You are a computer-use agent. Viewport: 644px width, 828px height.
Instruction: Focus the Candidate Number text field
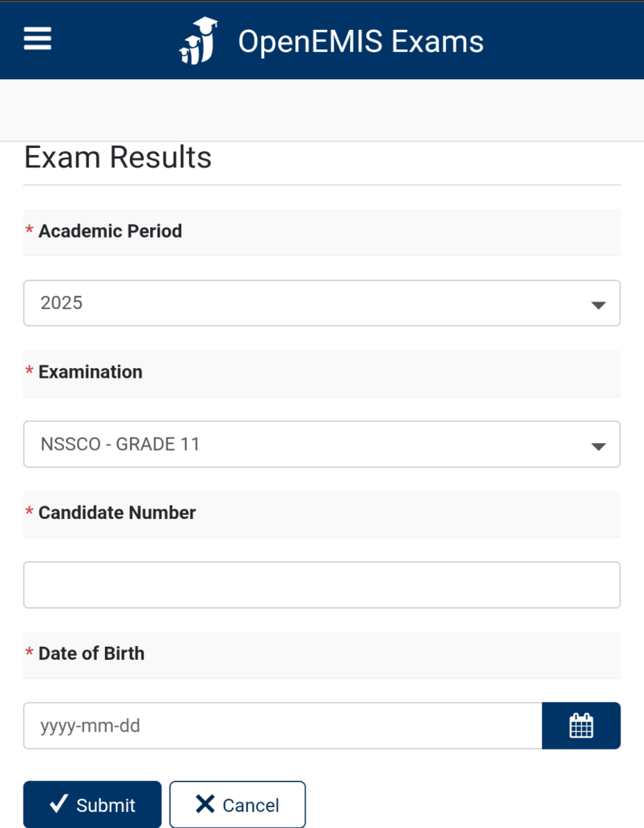pyautogui.click(x=322, y=585)
